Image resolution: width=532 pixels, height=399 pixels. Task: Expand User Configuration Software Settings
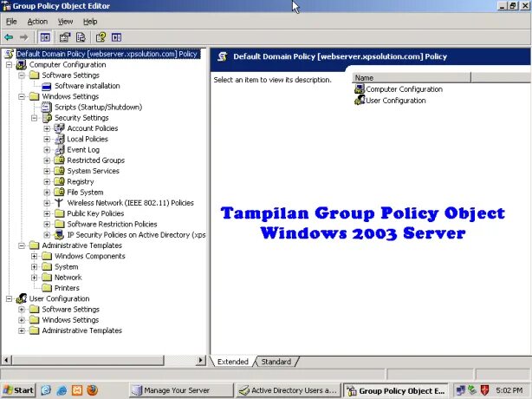coord(22,310)
